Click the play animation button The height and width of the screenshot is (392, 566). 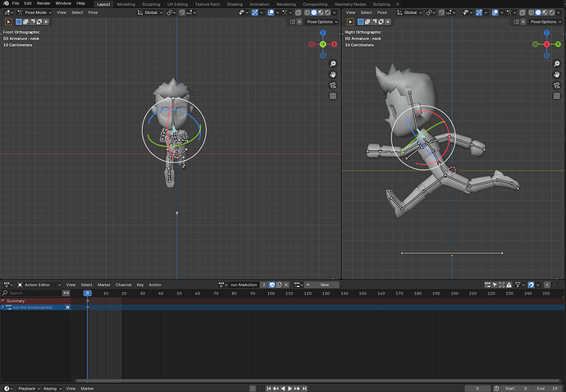tap(290, 389)
